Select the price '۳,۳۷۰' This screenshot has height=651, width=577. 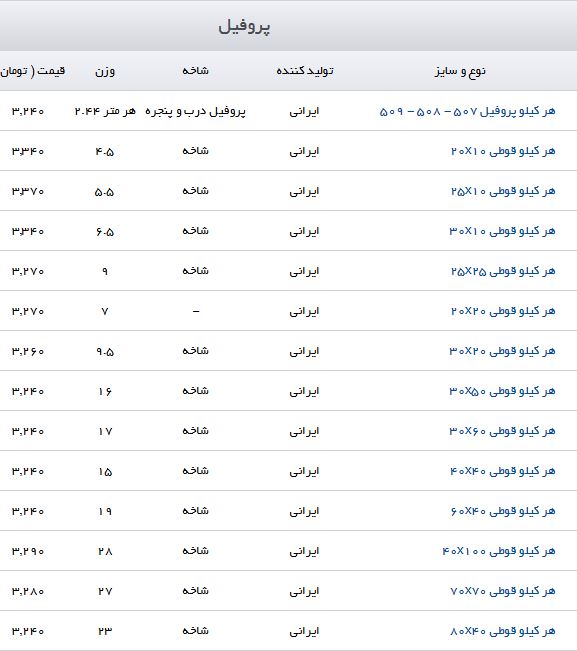coord(27,191)
